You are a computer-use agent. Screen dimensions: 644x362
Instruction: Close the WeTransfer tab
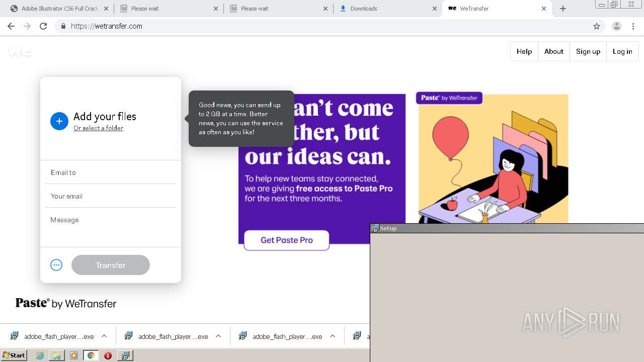tap(544, 9)
